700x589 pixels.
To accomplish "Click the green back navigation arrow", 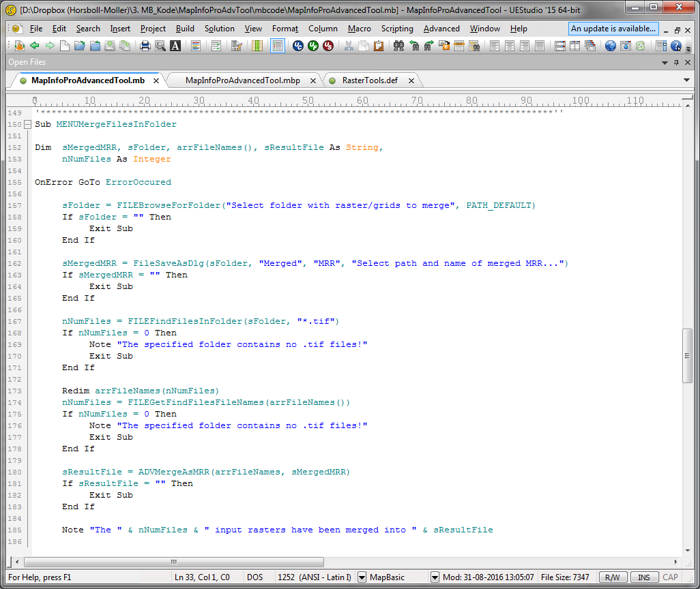I will click(x=35, y=46).
